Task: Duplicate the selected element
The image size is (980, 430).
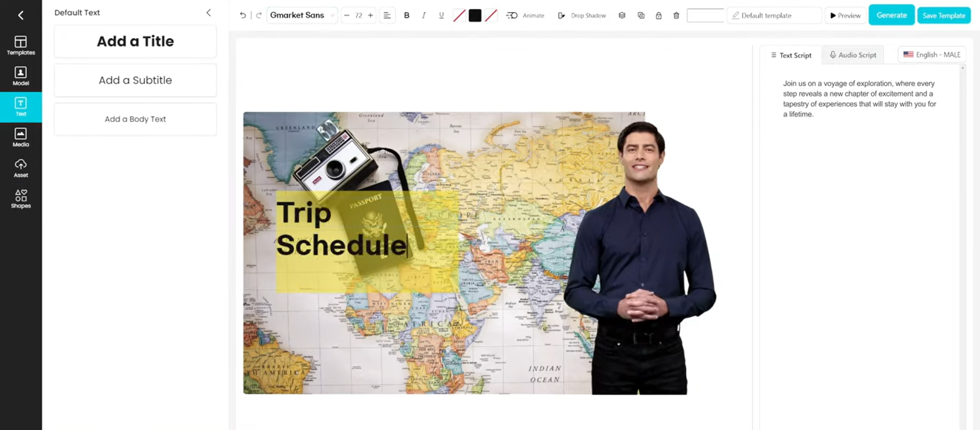Action: coord(641,15)
